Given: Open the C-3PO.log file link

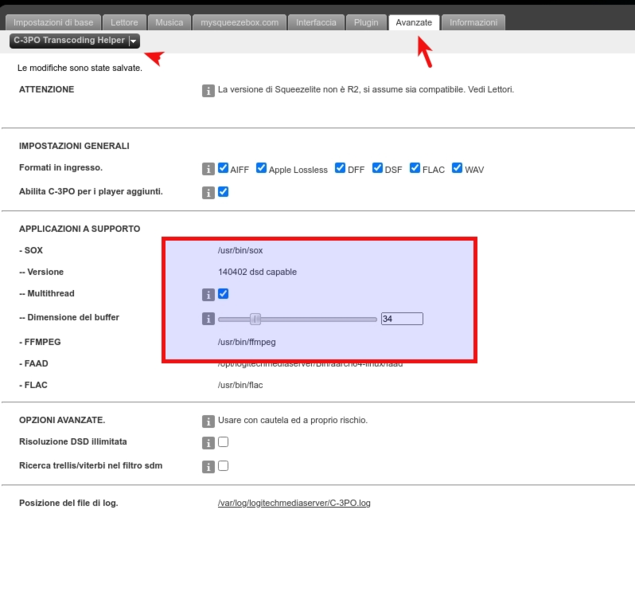Looking at the screenshot, I should tap(294, 503).
